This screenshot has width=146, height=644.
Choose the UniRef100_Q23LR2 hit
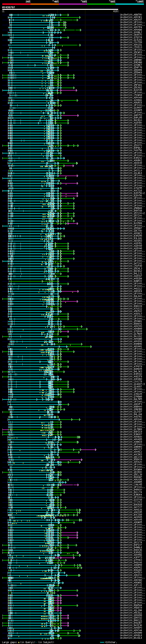[131, 40]
